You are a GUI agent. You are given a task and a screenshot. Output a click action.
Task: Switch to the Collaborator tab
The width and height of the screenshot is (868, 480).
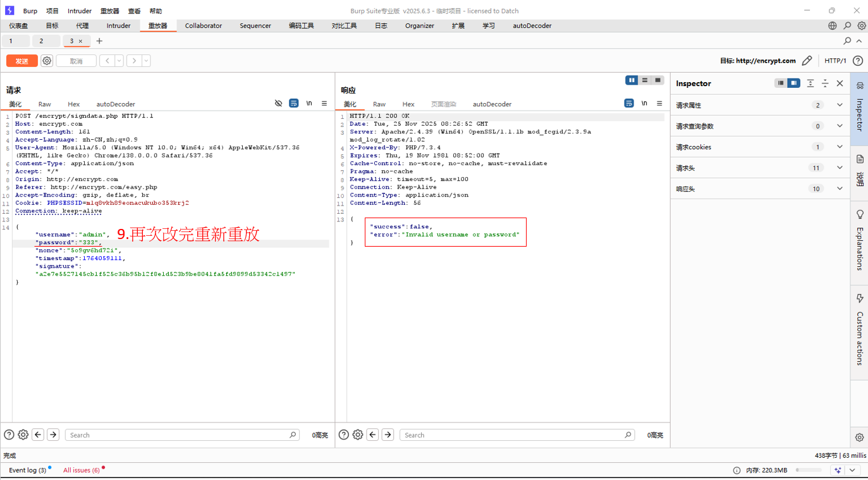204,26
